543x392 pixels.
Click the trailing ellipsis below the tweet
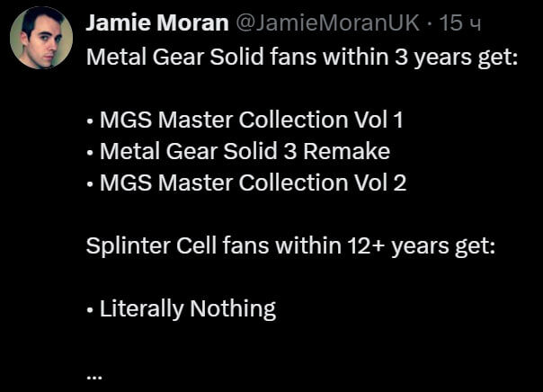[x=94, y=375]
